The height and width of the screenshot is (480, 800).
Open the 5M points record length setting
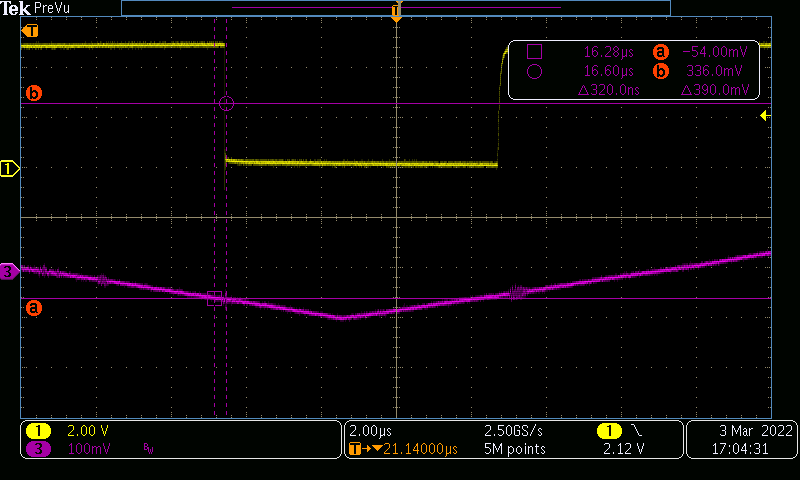click(514, 449)
